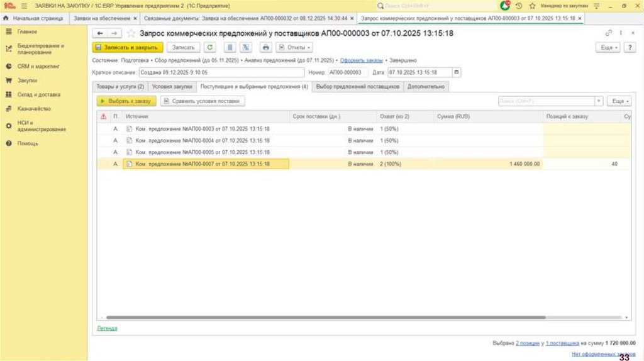Click the Номер field
This screenshot has width=644, height=361.
coord(347,72)
